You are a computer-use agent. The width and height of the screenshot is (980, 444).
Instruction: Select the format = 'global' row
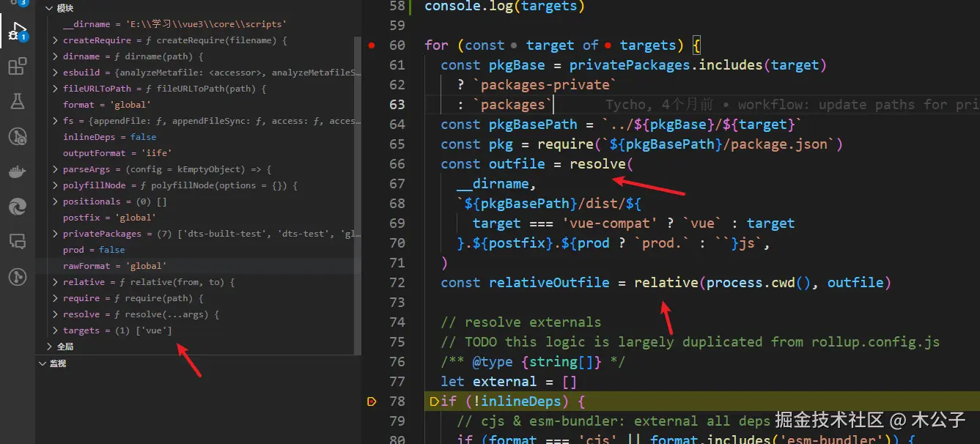[x=195, y=105]
